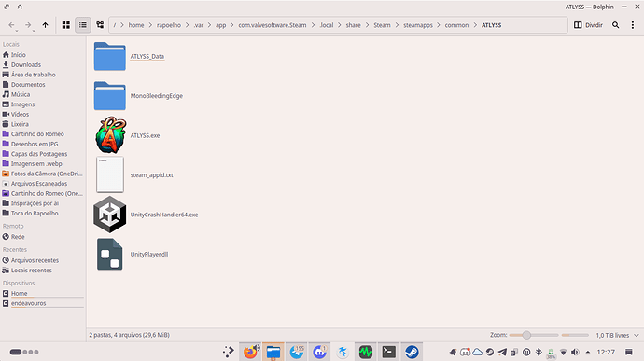Navigate to com.valvesoftware.Steam breadcrumb
This screenshot has width=644, height=361.
(273, 25)
